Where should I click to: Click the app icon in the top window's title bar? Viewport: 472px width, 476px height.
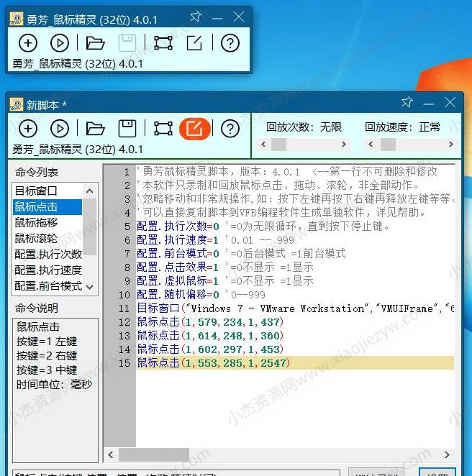click(16, 19)
